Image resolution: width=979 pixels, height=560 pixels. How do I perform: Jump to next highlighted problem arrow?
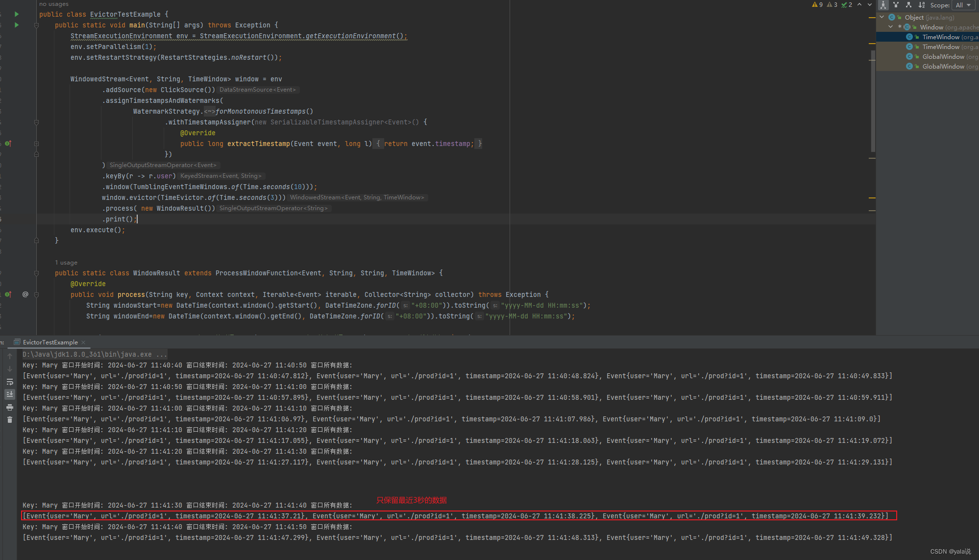click(870, 4)
